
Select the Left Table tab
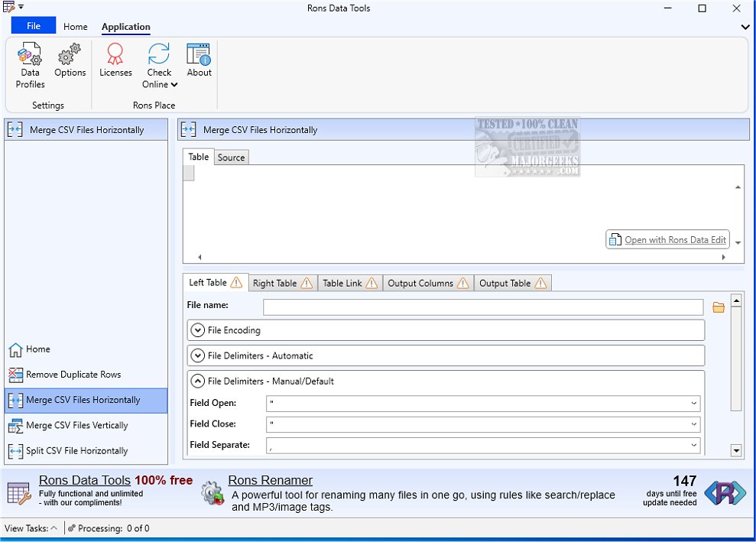pos(216,283)
